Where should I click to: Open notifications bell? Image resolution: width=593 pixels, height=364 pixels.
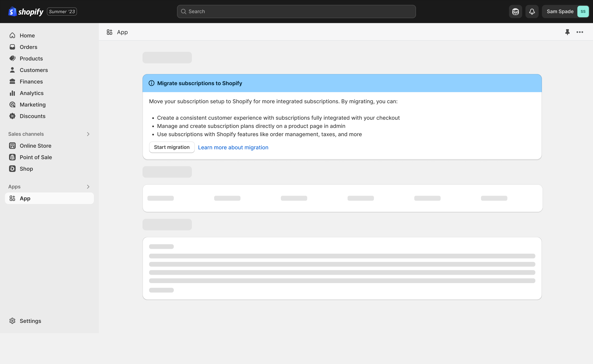tap(532, 12)
